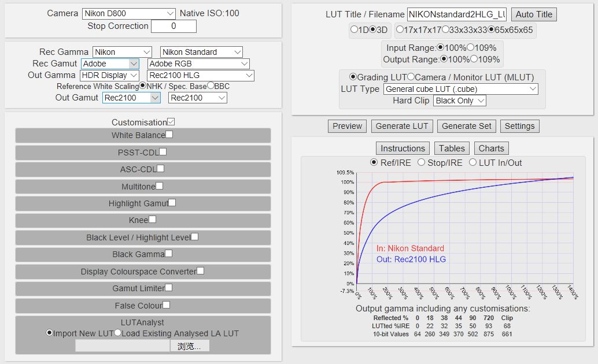Screen dimensions: 598x364
Task: Open the LUT Type format dropdown
Action: point(460,89)
